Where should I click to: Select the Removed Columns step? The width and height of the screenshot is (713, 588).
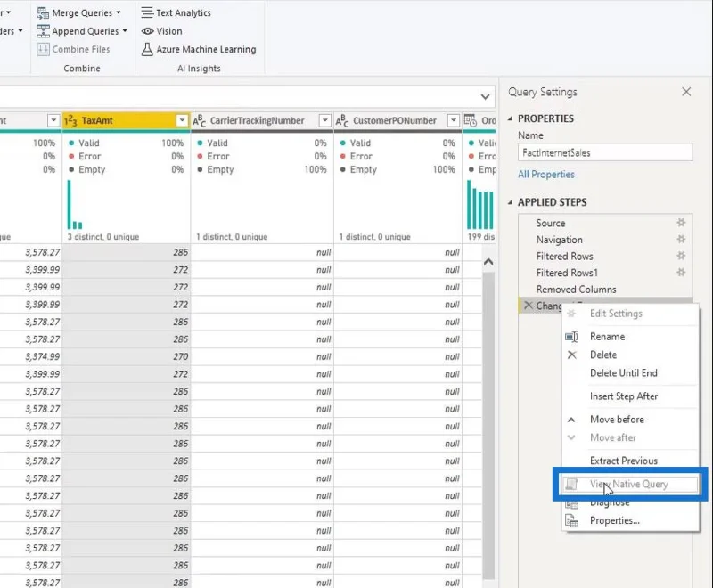[x=576, y=290]
